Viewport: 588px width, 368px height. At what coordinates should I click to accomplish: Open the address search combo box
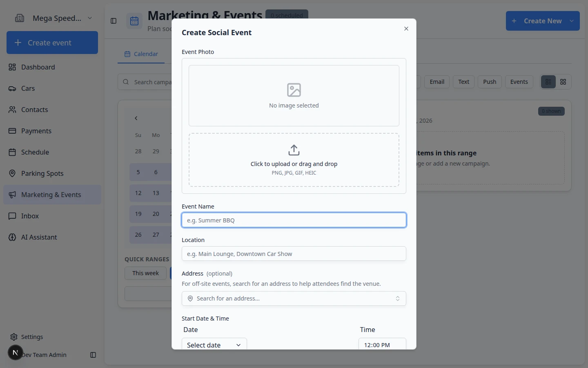[x=294, y=298]
